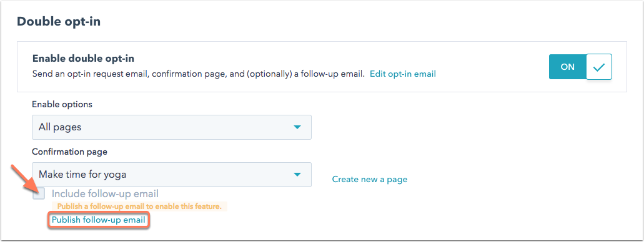Check the Include follow-up email checkbox
The height and width of the screenshot is (242, 644).
pos(39,193)
